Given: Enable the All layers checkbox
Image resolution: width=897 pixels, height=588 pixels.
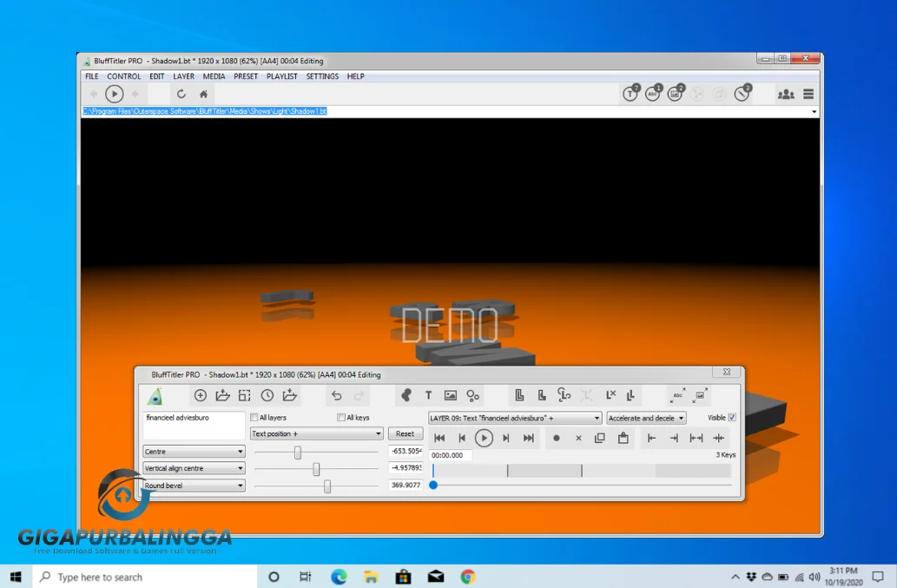Looking at the screenshot, I should pyautogui.click(x=254, y=418).
